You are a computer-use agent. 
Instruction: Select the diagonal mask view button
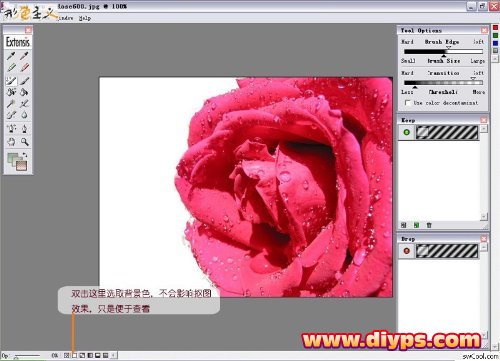click(82, 356)
